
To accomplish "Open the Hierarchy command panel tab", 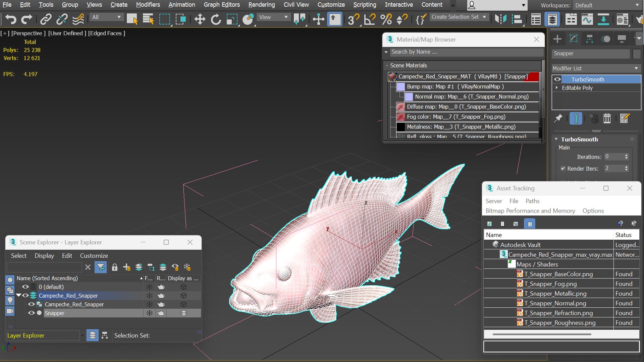I will point(589,39).
